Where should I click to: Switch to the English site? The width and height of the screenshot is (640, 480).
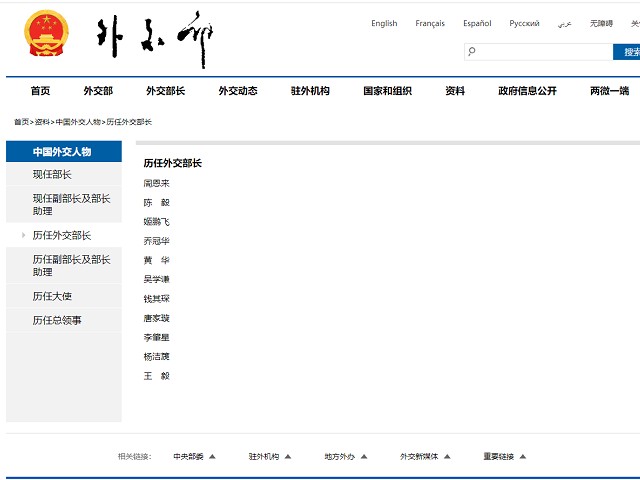384,23
